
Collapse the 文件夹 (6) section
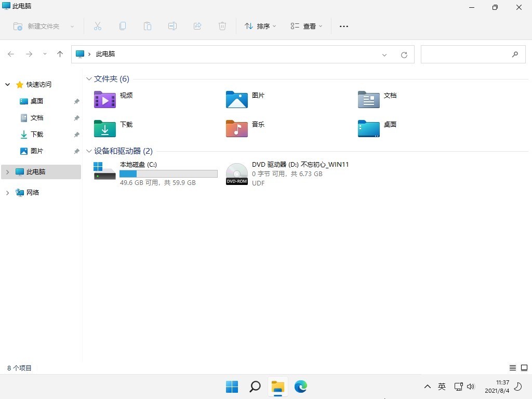click(89, 78)
